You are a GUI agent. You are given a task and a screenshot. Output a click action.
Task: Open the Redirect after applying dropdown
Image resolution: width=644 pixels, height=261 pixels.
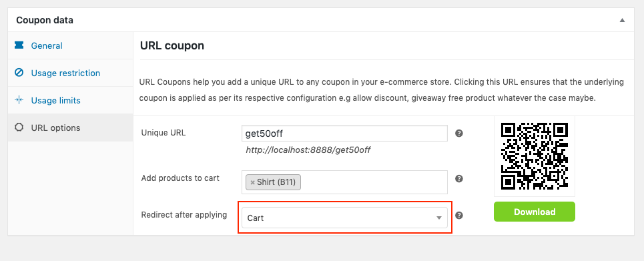tap(344, 218)
